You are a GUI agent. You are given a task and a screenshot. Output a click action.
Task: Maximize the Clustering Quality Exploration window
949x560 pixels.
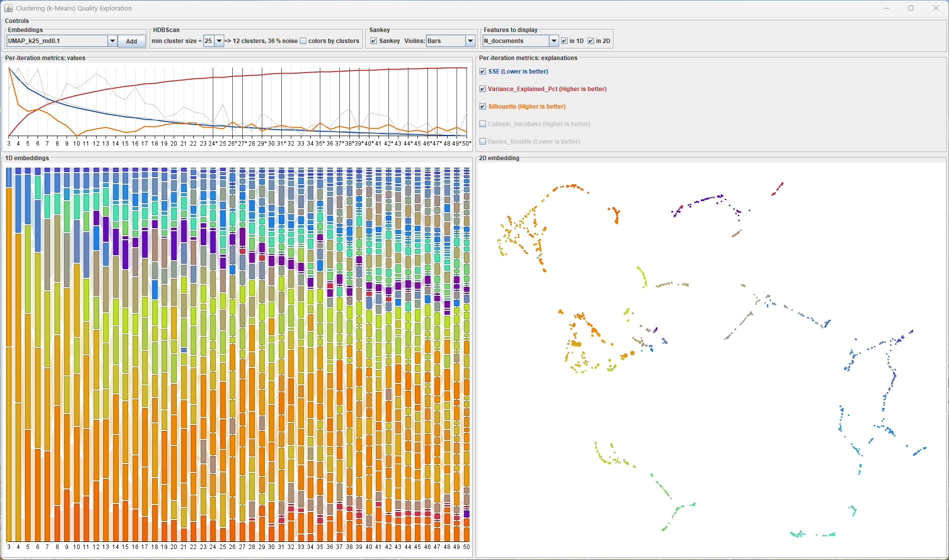pos(911,8)
